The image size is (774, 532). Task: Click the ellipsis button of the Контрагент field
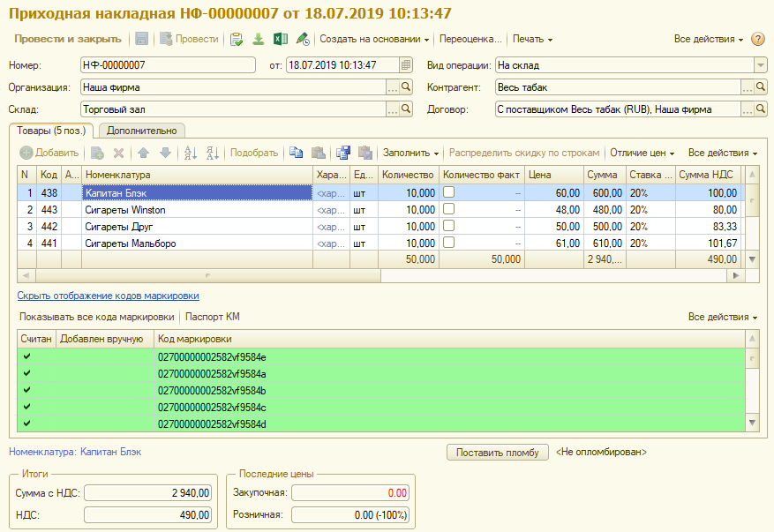[x=748, y=87]
